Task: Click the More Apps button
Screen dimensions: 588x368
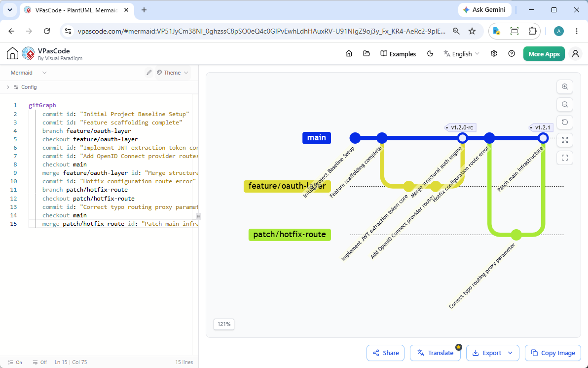Action: [544, 54]
